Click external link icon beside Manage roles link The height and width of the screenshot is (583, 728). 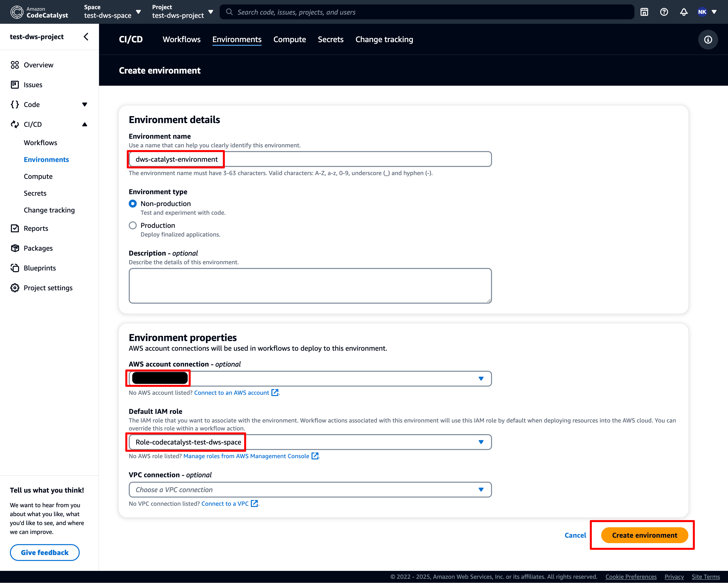click(315, 456)
